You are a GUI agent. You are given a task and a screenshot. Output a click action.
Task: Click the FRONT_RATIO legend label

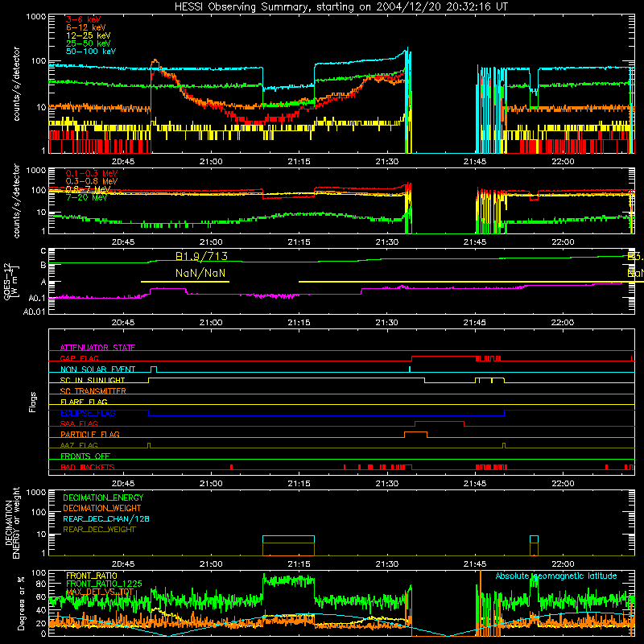pos(92,576)
